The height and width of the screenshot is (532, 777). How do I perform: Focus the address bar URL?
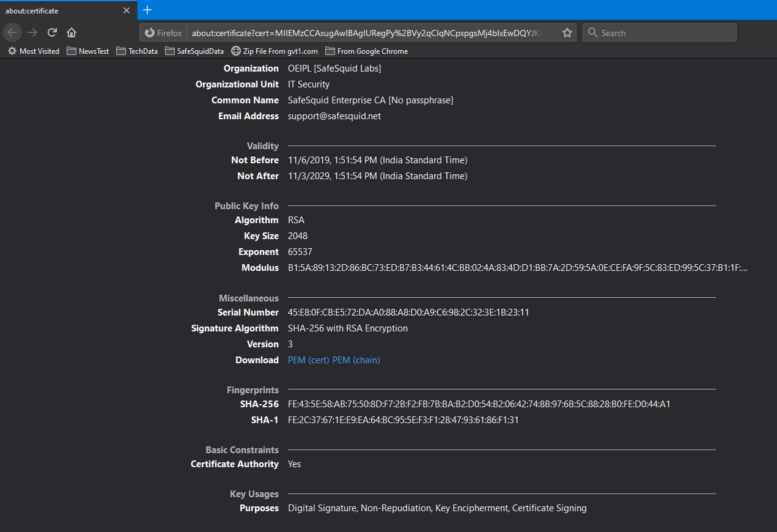coord(366,33)
